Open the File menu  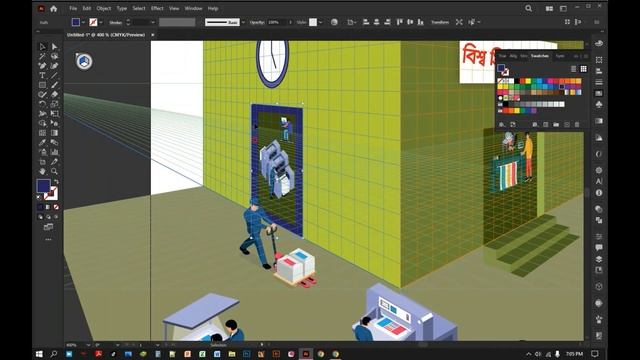click(x=73, y=8)
